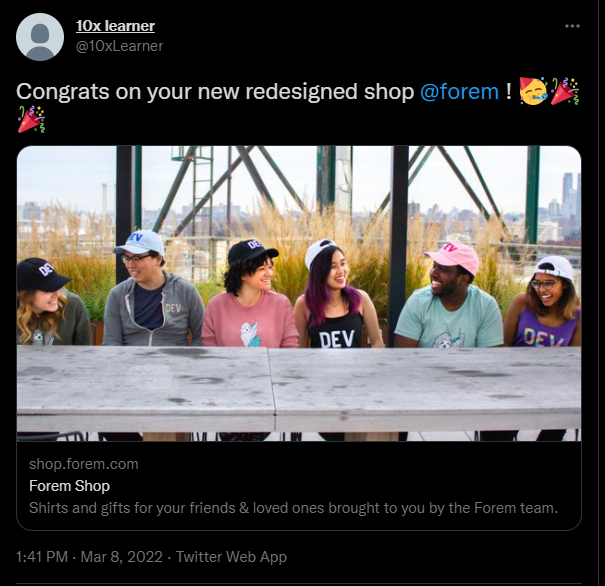Viewport: 605px width, 586px height.
Task: Click the partying face emoji in the tweet
Action: (x=533, y=92)
